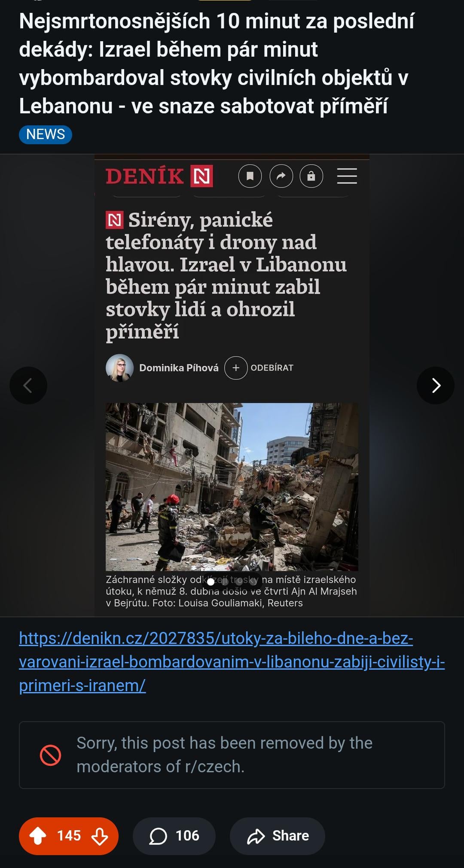464x868 pixels.
Task: Open the denikn.cz article link
Action: [232, 662]
